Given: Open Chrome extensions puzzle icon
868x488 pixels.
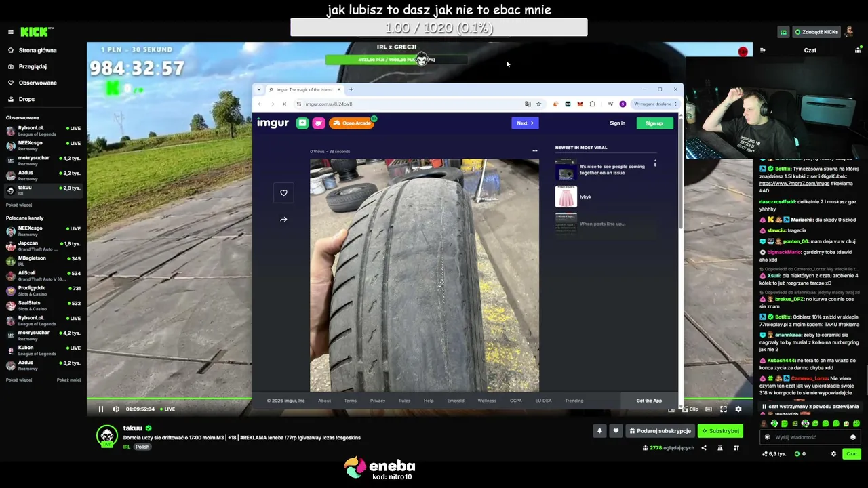Looking at the screenshot, I should tap(592, 104).
